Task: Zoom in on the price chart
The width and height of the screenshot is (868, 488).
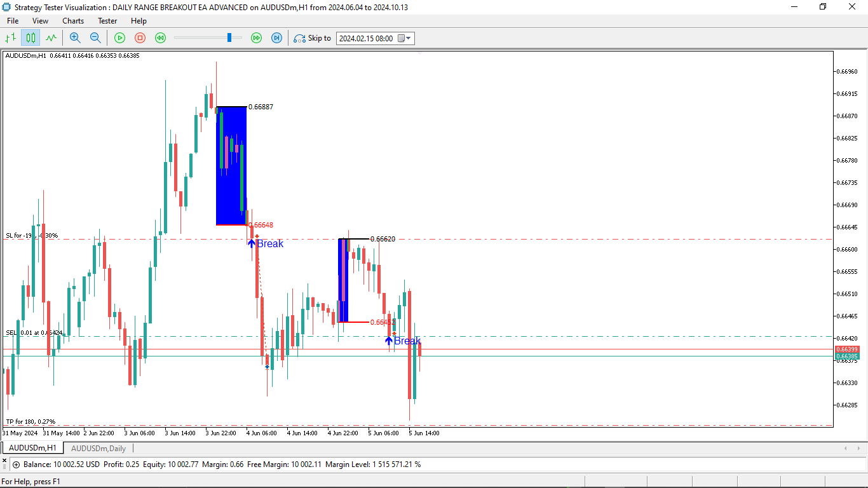Action: [x=75, y=38]
